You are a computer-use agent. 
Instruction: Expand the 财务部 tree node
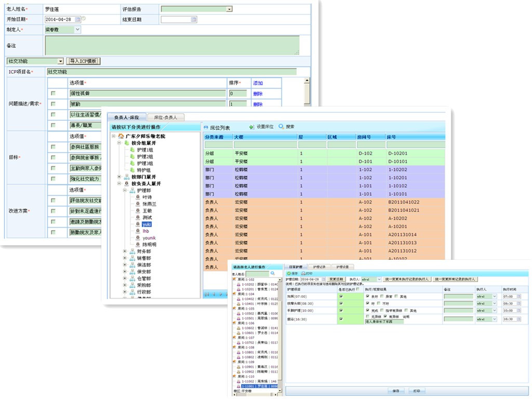pos(125,251)
